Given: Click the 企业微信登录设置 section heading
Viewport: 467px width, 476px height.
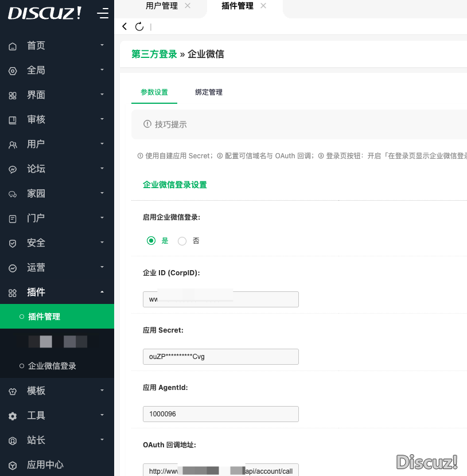Looking at the screenshot, I should tap(175, 185).
